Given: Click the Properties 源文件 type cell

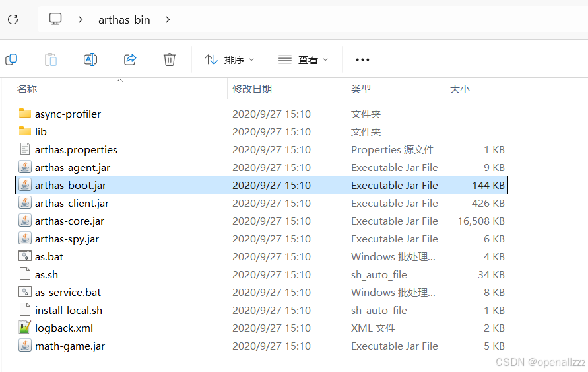Looking at the screenshot, I should (393, 150).
